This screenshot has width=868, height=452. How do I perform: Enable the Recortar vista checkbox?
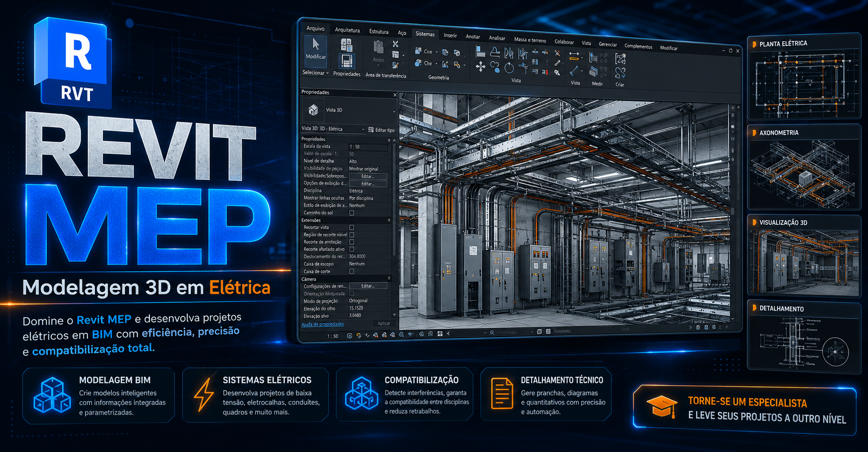352,227
